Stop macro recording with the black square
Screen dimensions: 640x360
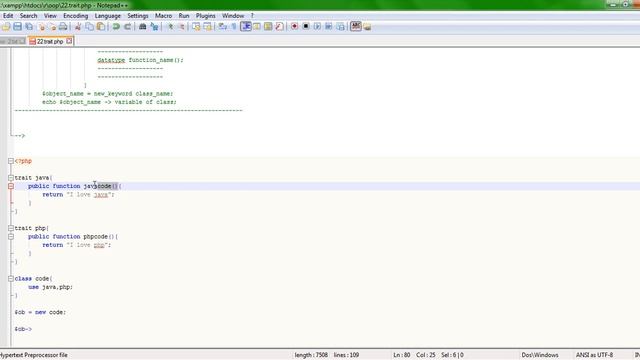[306, 27]
